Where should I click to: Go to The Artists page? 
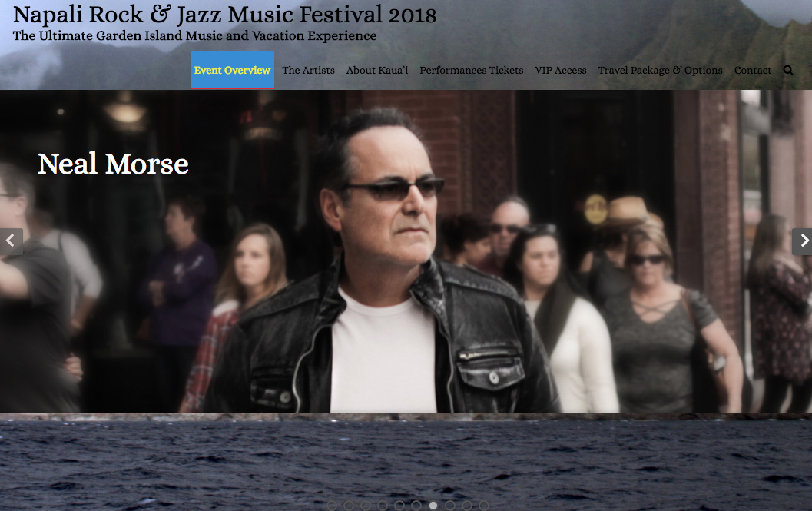(x=308, y=70)
